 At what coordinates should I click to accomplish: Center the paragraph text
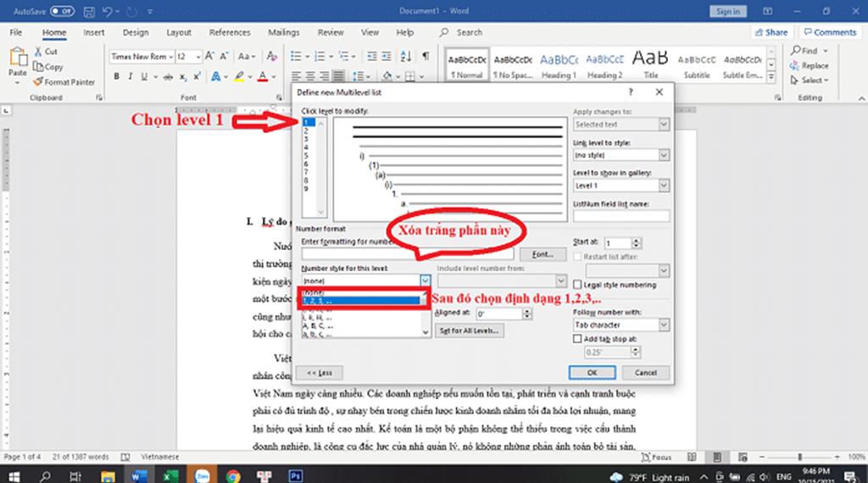[x=310, y=76]
